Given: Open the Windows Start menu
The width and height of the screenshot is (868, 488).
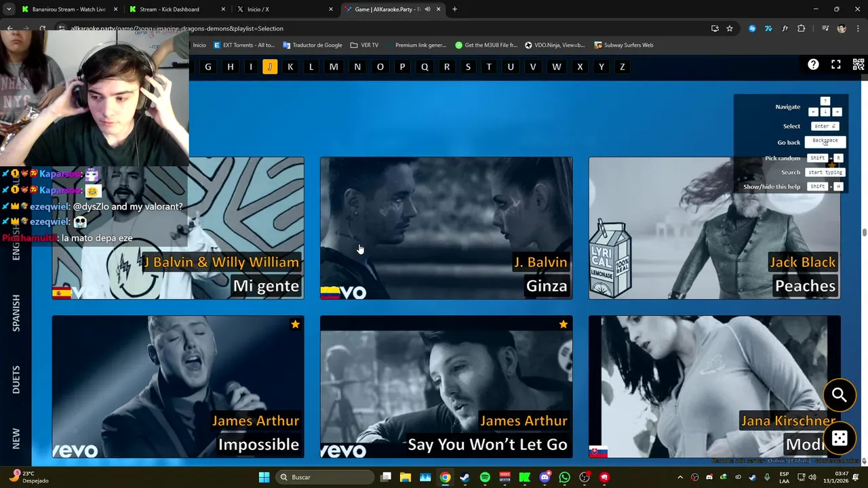Looking at the screenshot, I should (264, 477).
